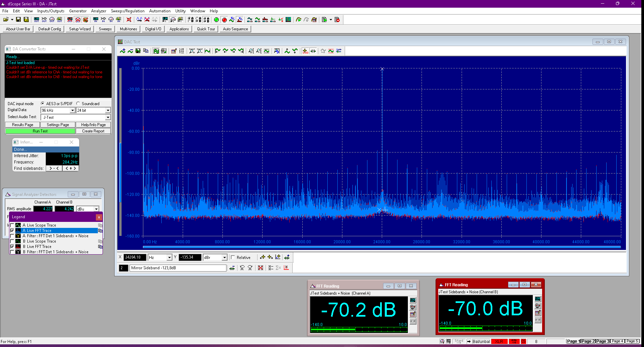The image size is (644, 347).
Task: Toggle A Live Scope Trace checkbox
Action: coord(12,225)
